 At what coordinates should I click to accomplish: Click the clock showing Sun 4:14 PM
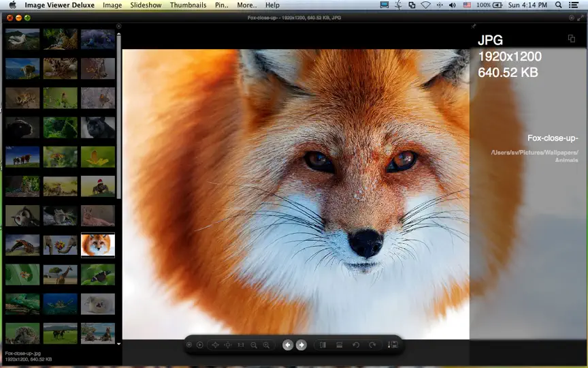527,5
